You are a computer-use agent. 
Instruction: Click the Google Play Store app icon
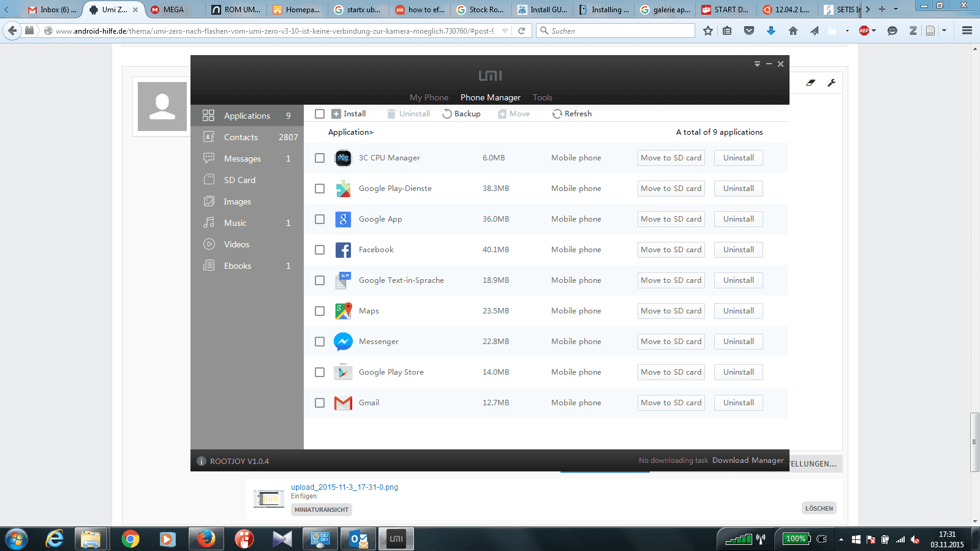click(x=343, y=372)
